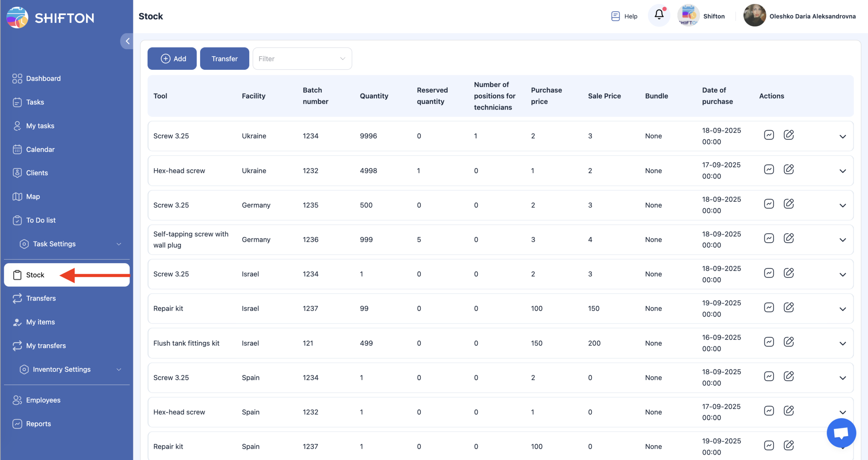Open the chart icon for Flush tank fittings kit

pos(769,342)
